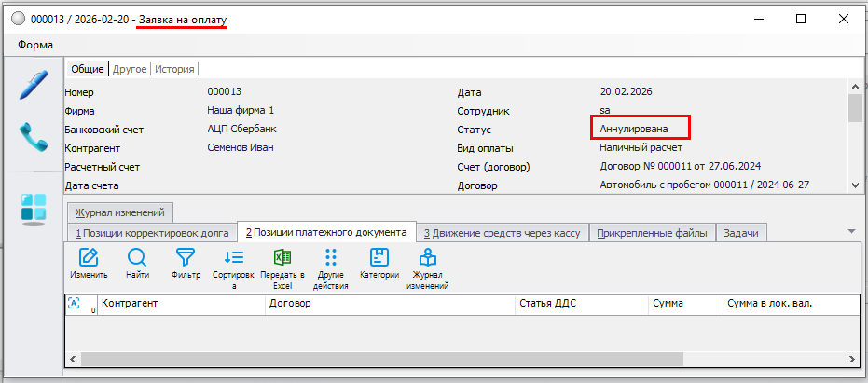Click the blue pen icon in sidebar
868x383 pixels.
click(x=33, y=85)
